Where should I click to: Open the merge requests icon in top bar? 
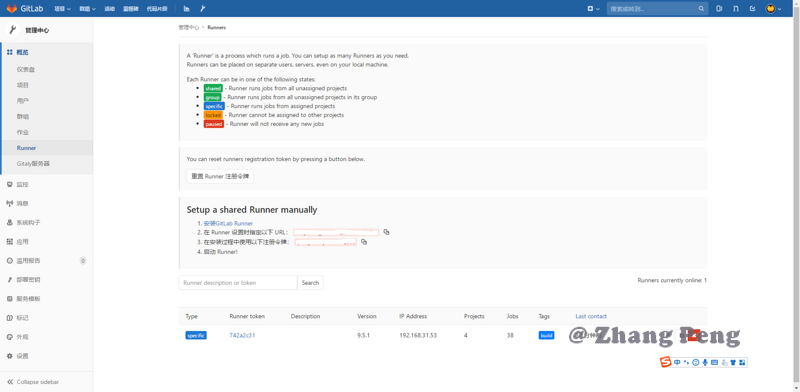point(736,9)
